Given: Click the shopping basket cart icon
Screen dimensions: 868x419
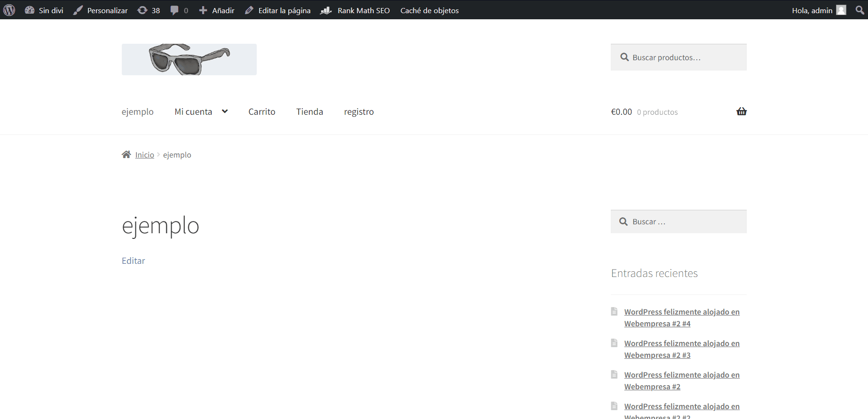Looking at the screenshot, I should (x=741, y=111).
